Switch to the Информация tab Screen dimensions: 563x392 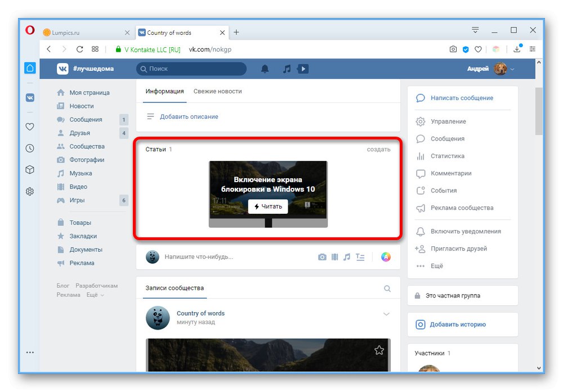tap(164, 92)
